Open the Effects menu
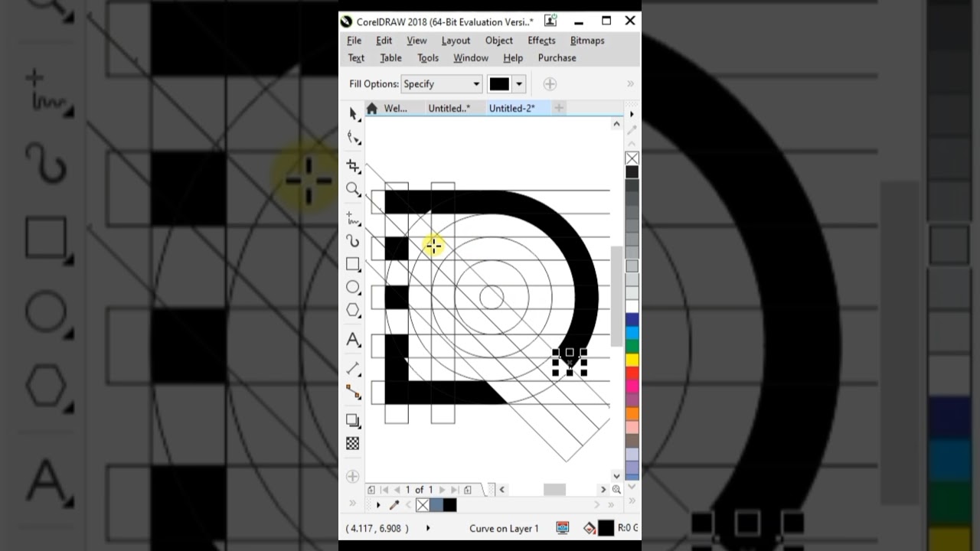Screen dimensions: 980x551 click(541, 41)
